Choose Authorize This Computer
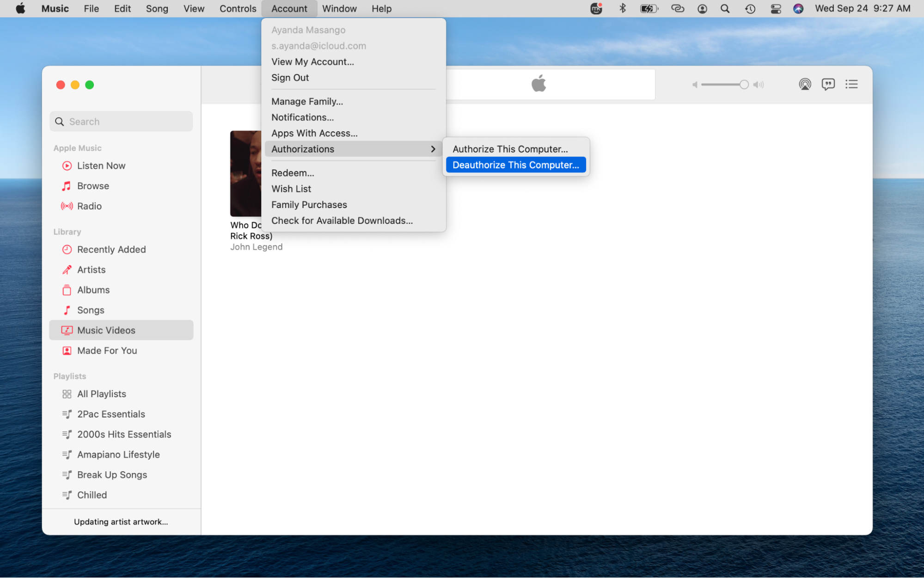 pyautogui.click(x=509, y=149)
